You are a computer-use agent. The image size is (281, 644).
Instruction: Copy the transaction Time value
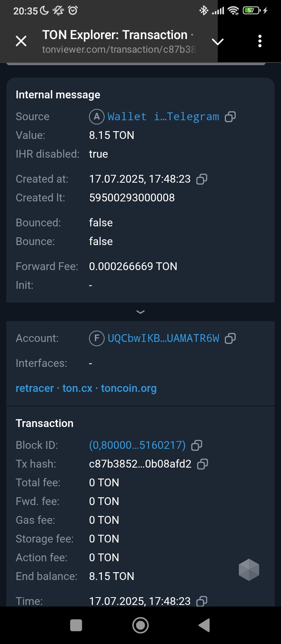pyautogui.click(x=202, y=601)
